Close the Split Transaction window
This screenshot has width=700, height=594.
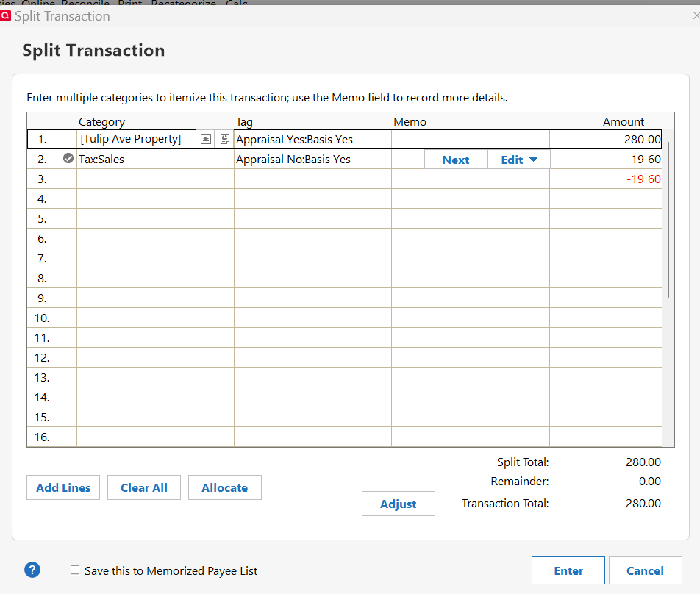point(695,16)
